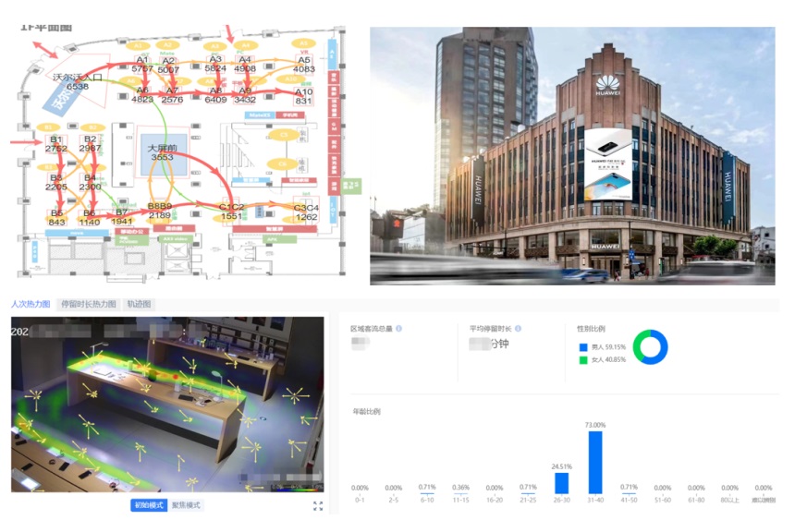Click the 21-25 age axis label
This screenshot has width=795, height=532.
click(528, 500)
